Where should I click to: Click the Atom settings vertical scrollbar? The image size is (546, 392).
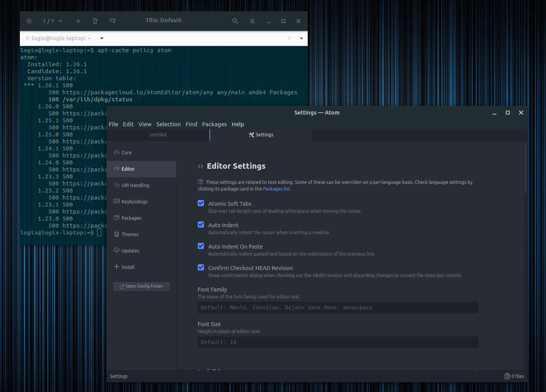point(526,168)
